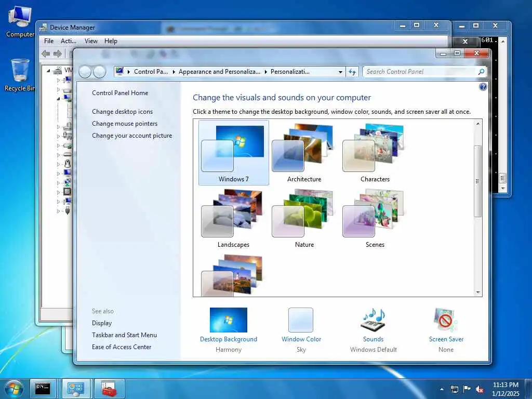
Task: Click the blue help question mark icon
Action: click(483, 87)
